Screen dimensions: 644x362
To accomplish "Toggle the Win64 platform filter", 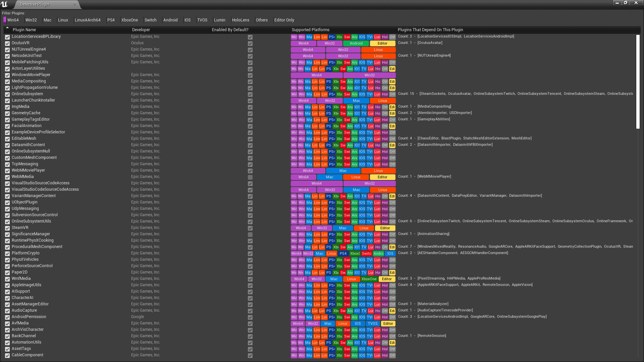I will 11,20.
